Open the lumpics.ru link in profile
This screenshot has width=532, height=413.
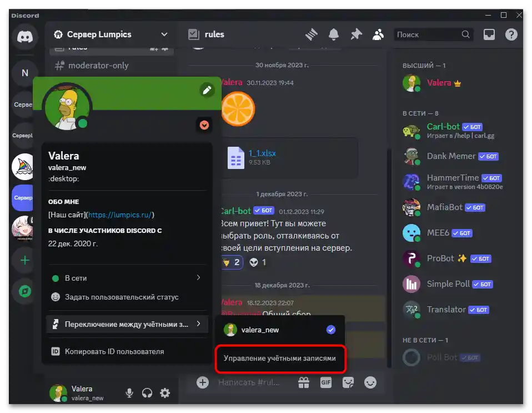[x=120, y=215]
